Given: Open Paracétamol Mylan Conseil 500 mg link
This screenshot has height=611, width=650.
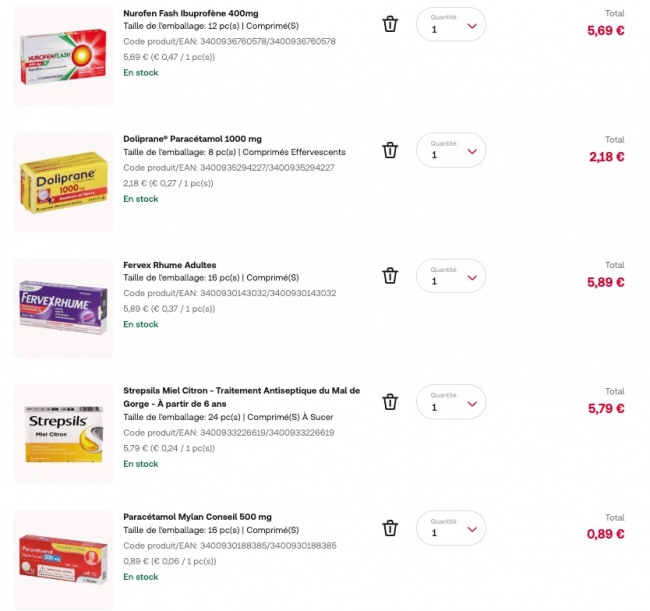Looking at the screenshot, I should point(197,517).
